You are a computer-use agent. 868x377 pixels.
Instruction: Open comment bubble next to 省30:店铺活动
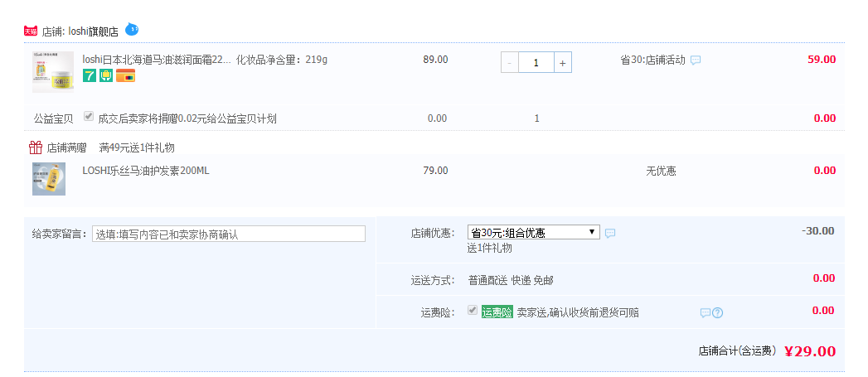(696, 60)
